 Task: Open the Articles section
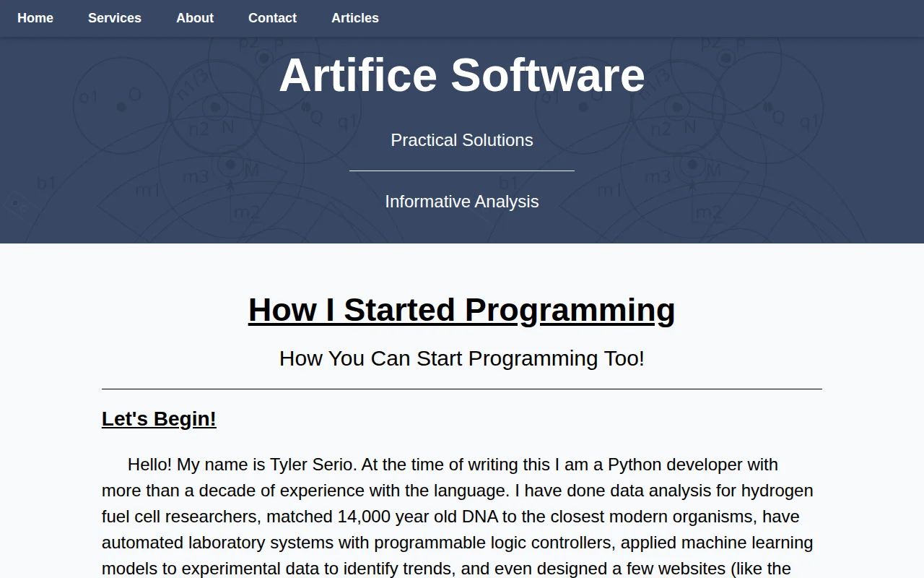pyautogui.click(x=355, y=18)
